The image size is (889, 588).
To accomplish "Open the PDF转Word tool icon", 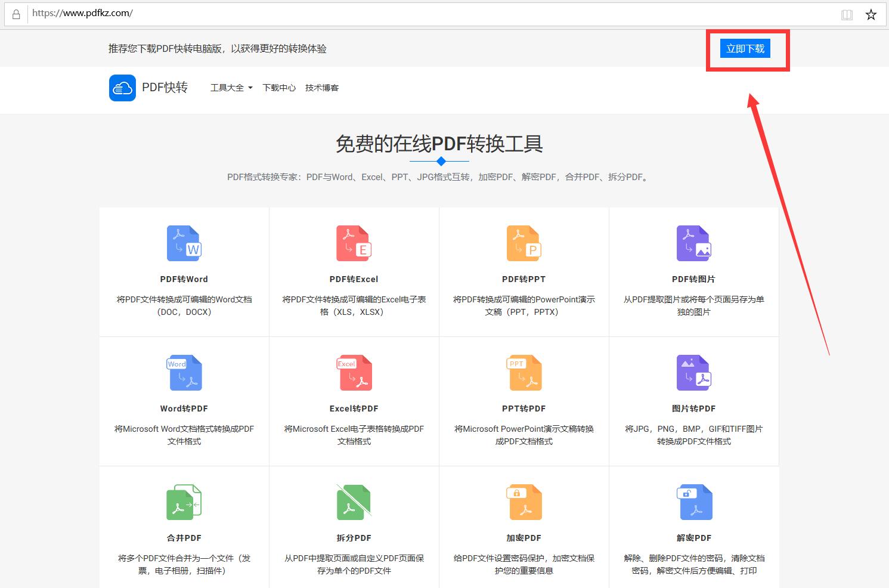I will tap(184, 243).
